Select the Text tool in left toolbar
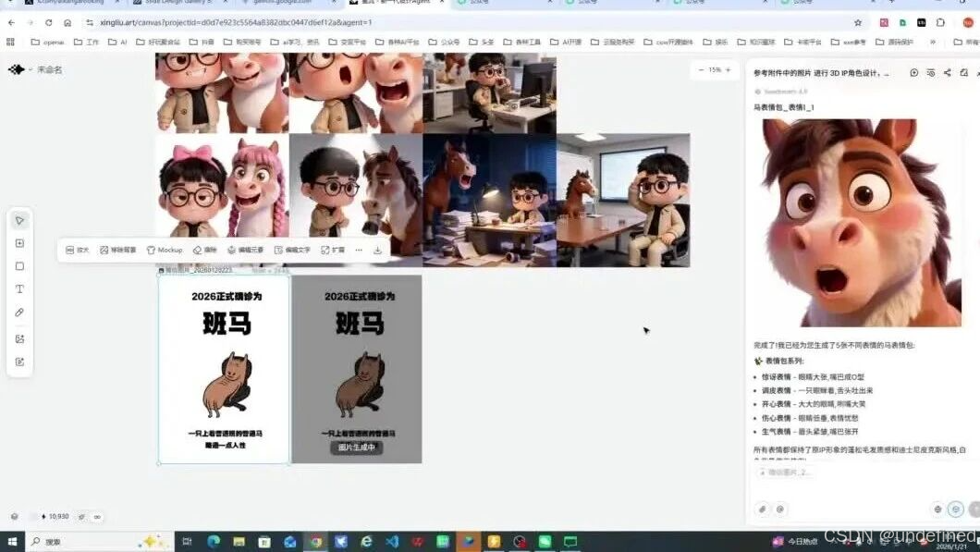980x552 pixels. (20, 289)
